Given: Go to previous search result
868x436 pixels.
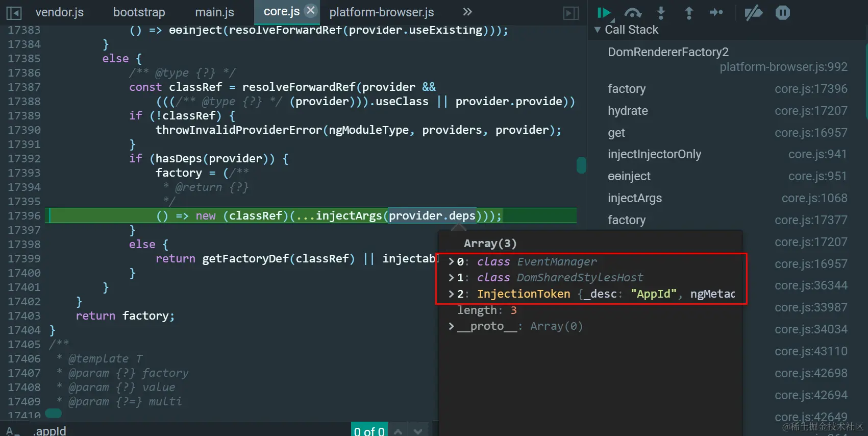Looking at the screenshot, I should click(x=398, y=431).
